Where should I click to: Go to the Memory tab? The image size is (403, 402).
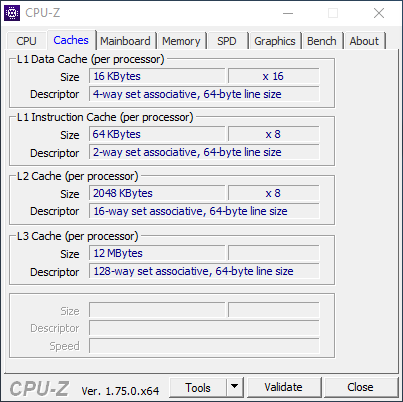click(x=181, y=41)
